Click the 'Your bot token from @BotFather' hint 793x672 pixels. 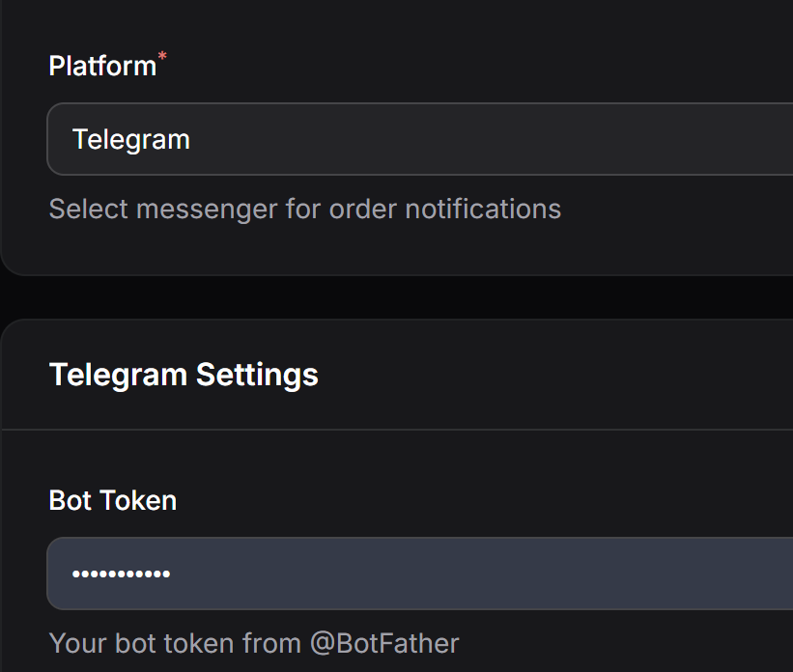tap(254, 643)
